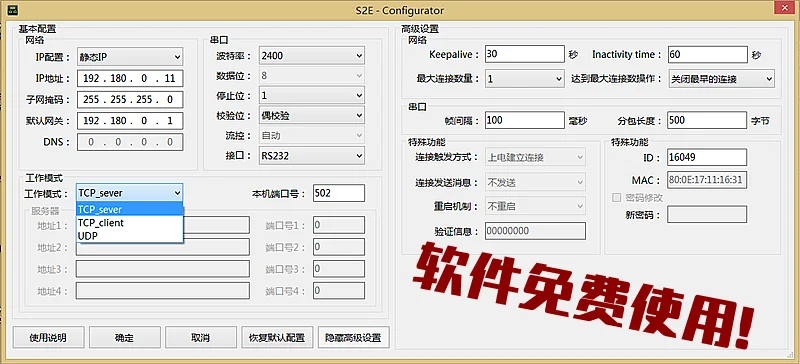
Task: Click the 端口号2 field
Action: [339, 247]
